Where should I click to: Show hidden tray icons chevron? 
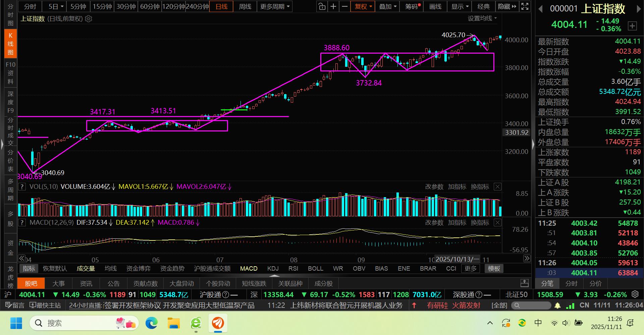pyautogui.click(x=490, y=323)
